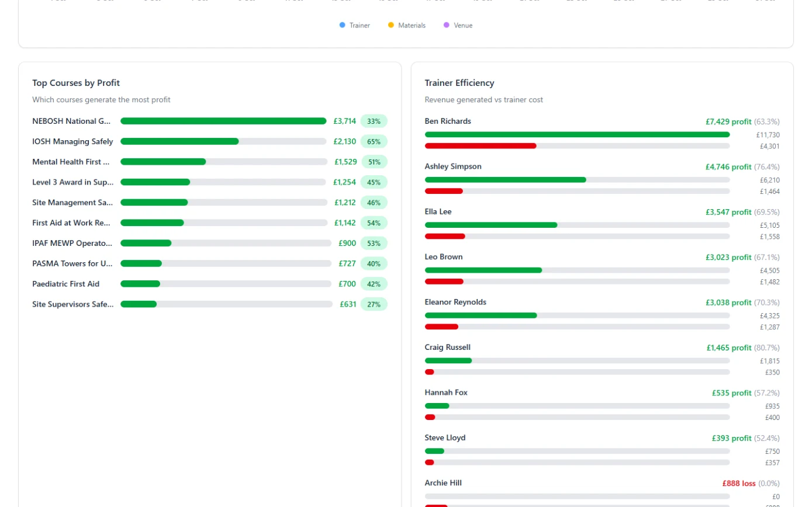Click the 65% margin badge
Image resolution: width=812 pixels, height=507 pixels.
374,141
